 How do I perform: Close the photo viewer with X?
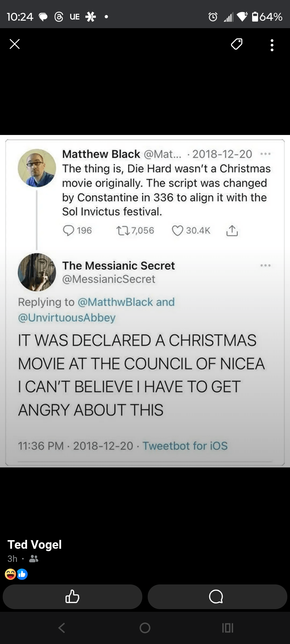15,44
